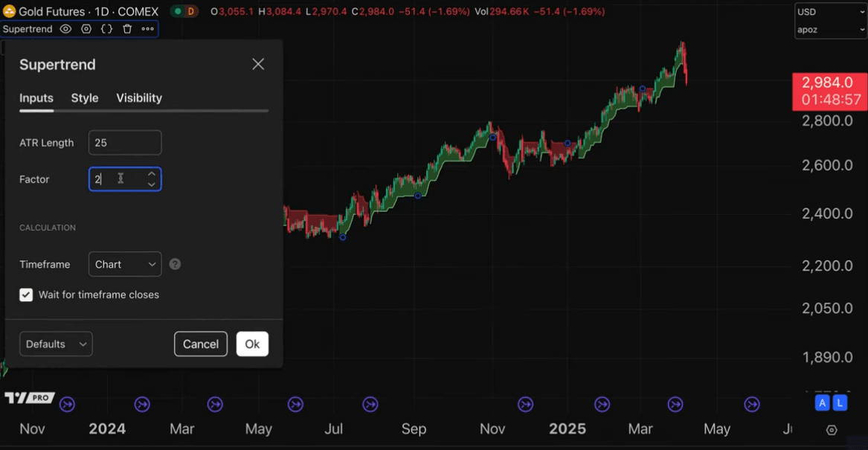
Task: Delete the Supertrend indicator with the trash icon
Action: (x=126, y=29)
